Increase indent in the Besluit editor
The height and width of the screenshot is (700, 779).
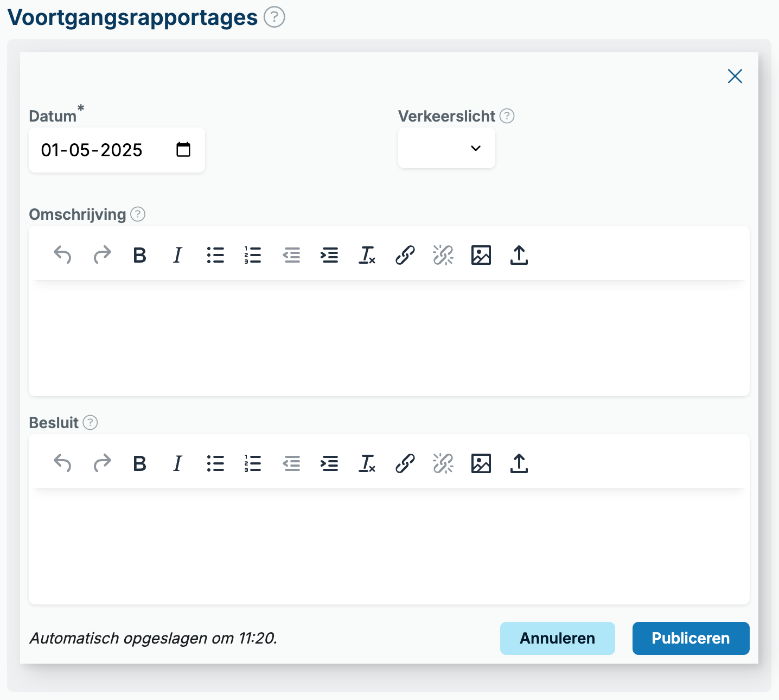coord(329,463)
